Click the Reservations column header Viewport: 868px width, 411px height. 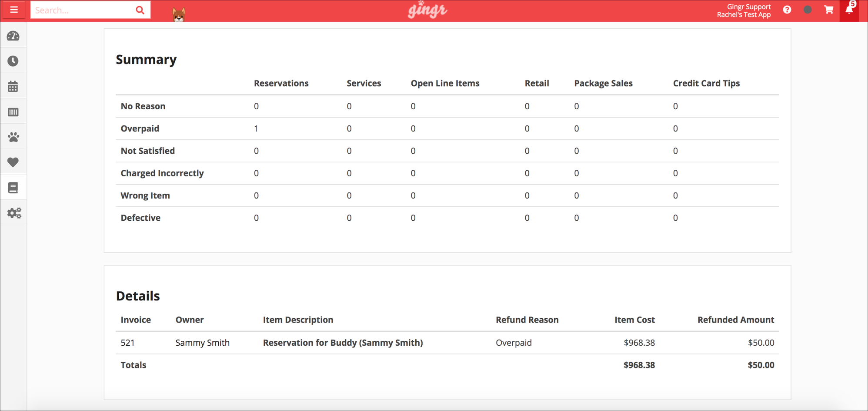281,83
